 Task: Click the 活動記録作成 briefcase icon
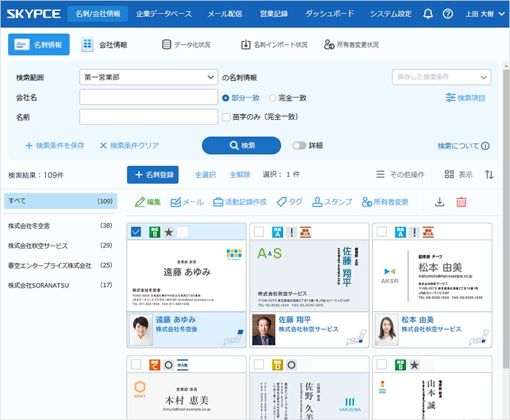click(x=218, y=202)
